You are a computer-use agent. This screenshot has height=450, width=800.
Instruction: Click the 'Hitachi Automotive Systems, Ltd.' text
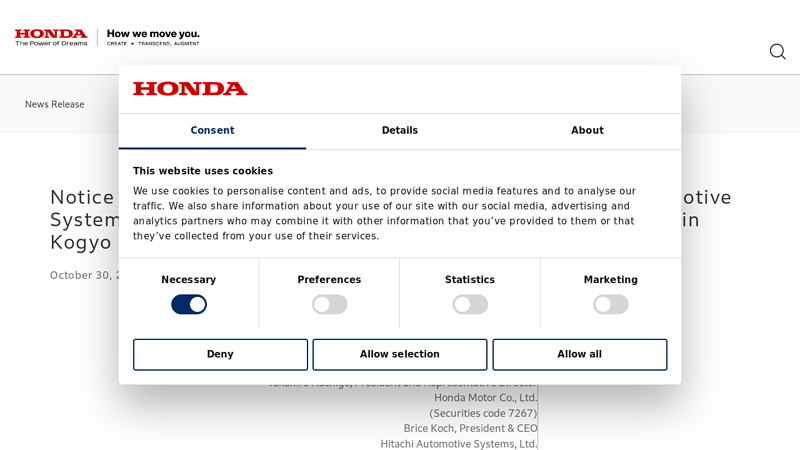tap(459, 444)
